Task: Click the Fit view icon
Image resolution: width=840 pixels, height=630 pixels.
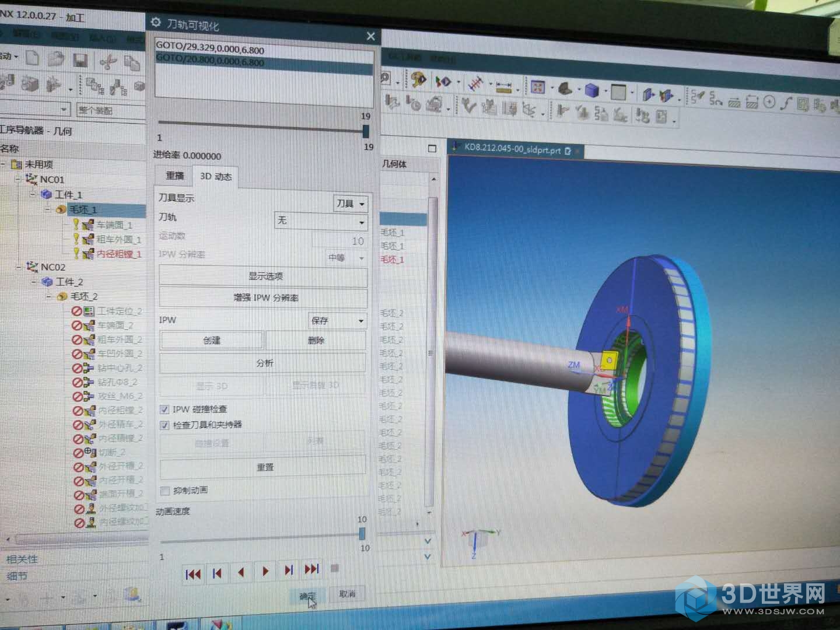Action: point(538,87)
